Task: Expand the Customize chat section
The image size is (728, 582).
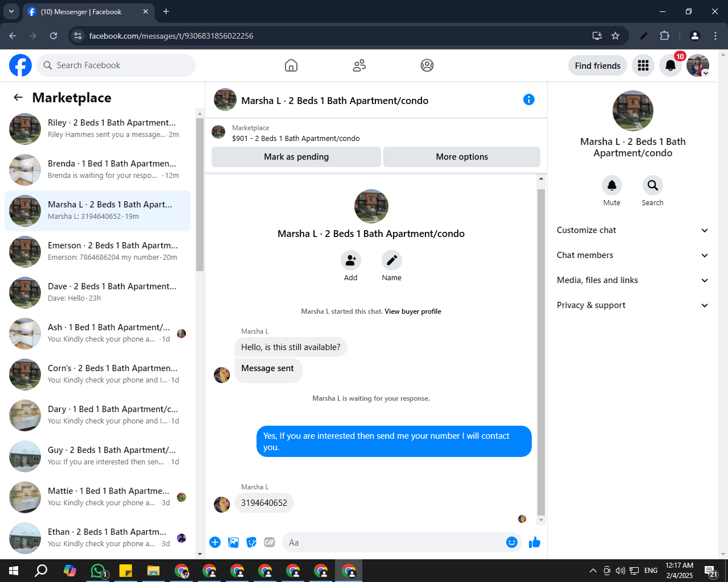Action: [x=633, y=230]
